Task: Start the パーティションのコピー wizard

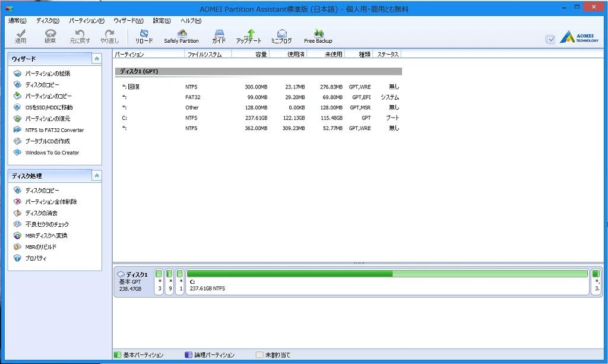Action: point(43,96)
